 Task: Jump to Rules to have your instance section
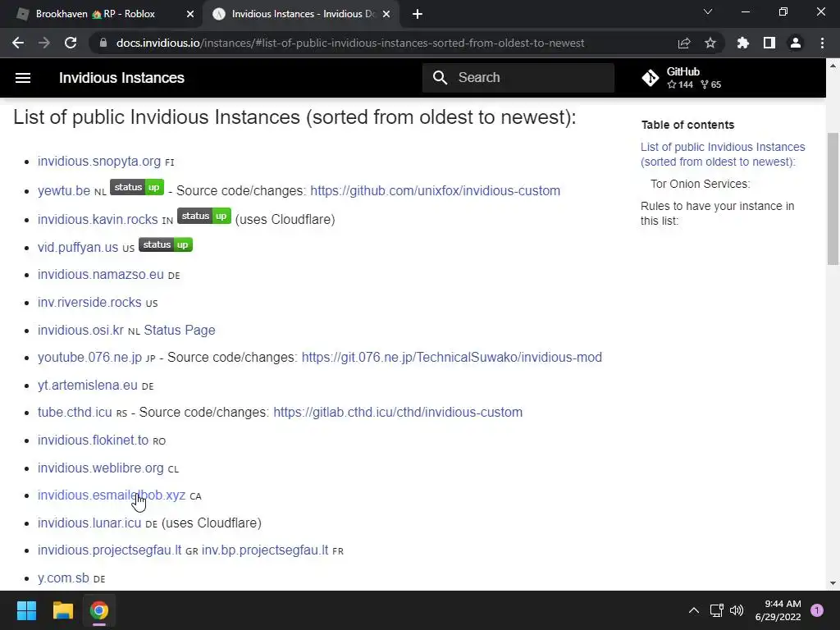[x=717, y=213]
